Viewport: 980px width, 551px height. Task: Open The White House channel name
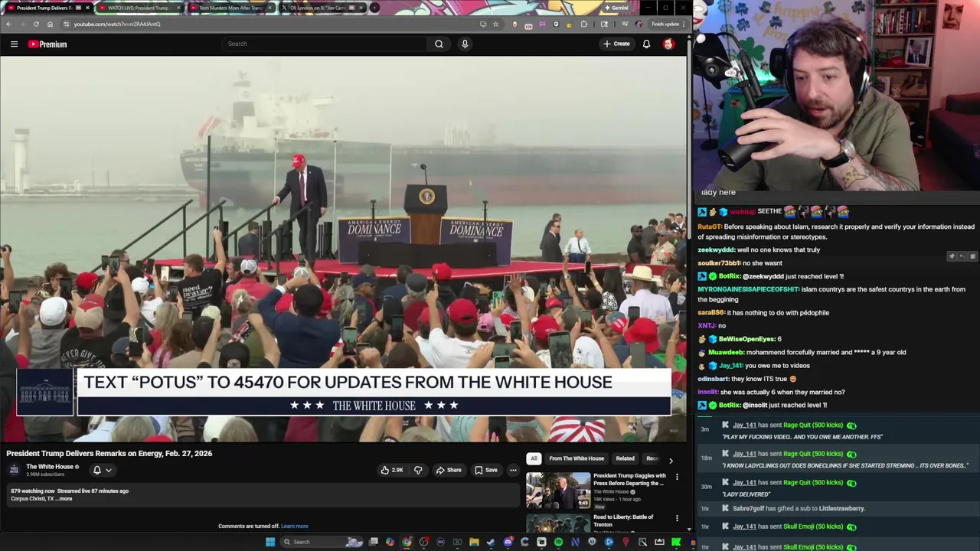[x=50, y=467]
